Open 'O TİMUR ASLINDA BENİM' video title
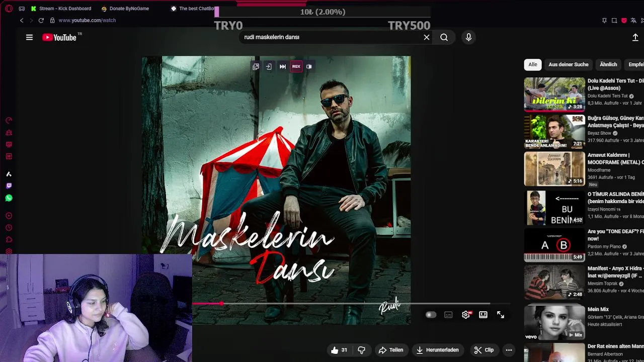The width and height of the screenshot is (644, 362). (616, 198)
